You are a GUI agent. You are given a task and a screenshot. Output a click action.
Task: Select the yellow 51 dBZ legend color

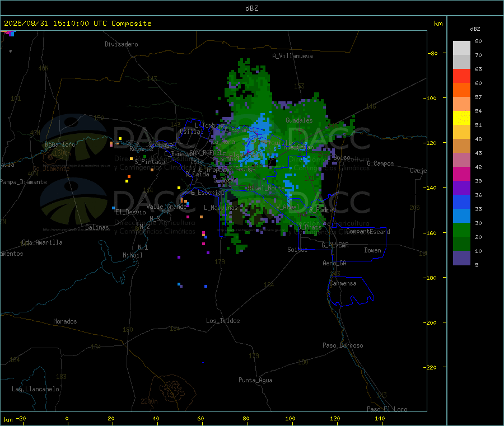pos(461,118)
